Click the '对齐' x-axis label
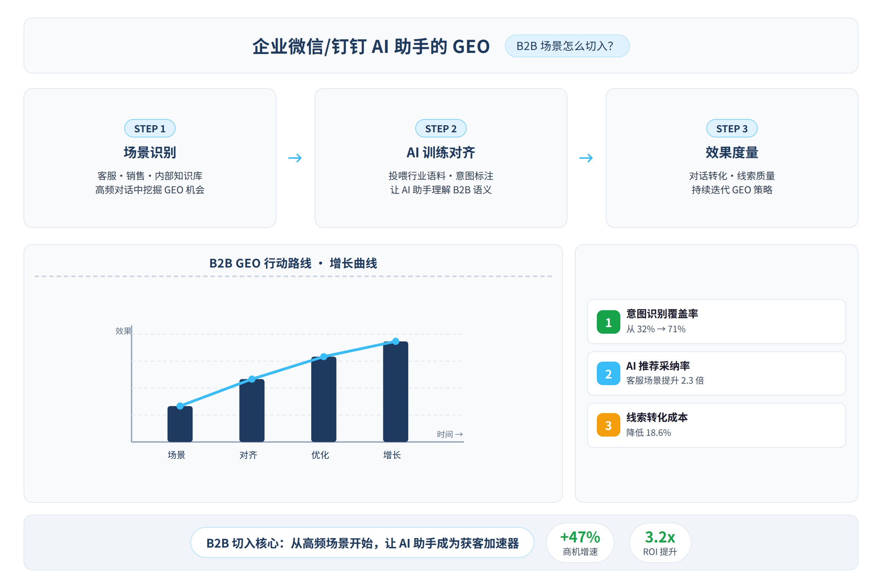Viewport: 882px width, 588px height. pos(248,455)
